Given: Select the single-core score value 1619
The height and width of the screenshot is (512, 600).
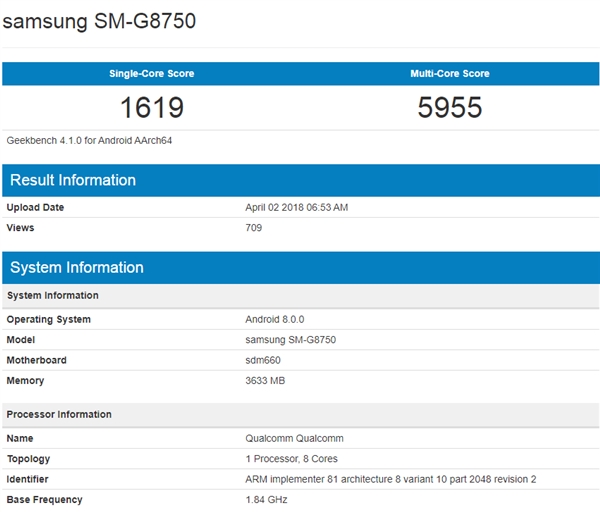Looking at the screenshot, I should click(151, 108).
